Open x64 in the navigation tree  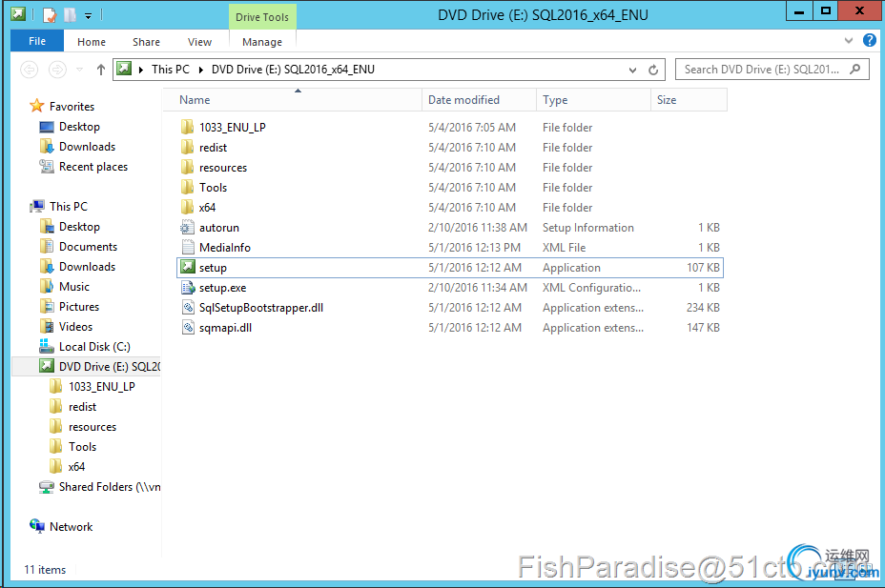pyautogui.click(x=76, y=467)
